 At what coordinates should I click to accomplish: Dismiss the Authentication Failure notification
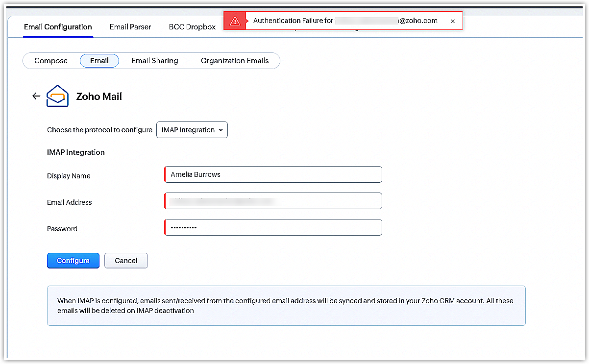point(453,21)
